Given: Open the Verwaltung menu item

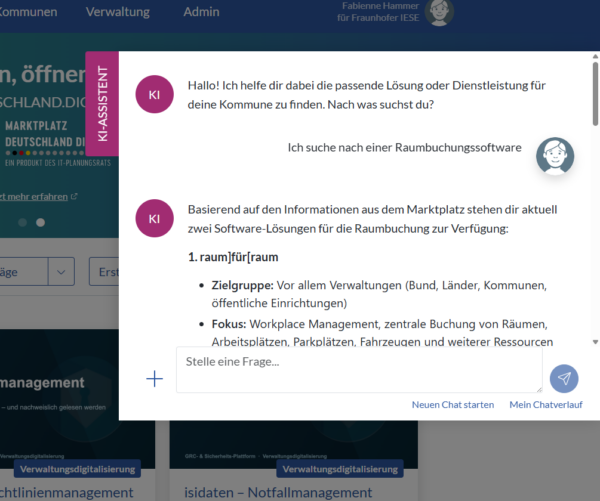Looking at the screenshot, I should tap(118, 12).
